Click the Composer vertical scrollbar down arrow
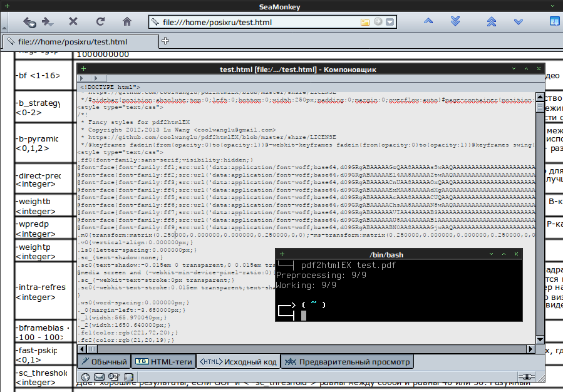Image resolution: width=563 pixels, height=392 pixels. click(540, 339)
